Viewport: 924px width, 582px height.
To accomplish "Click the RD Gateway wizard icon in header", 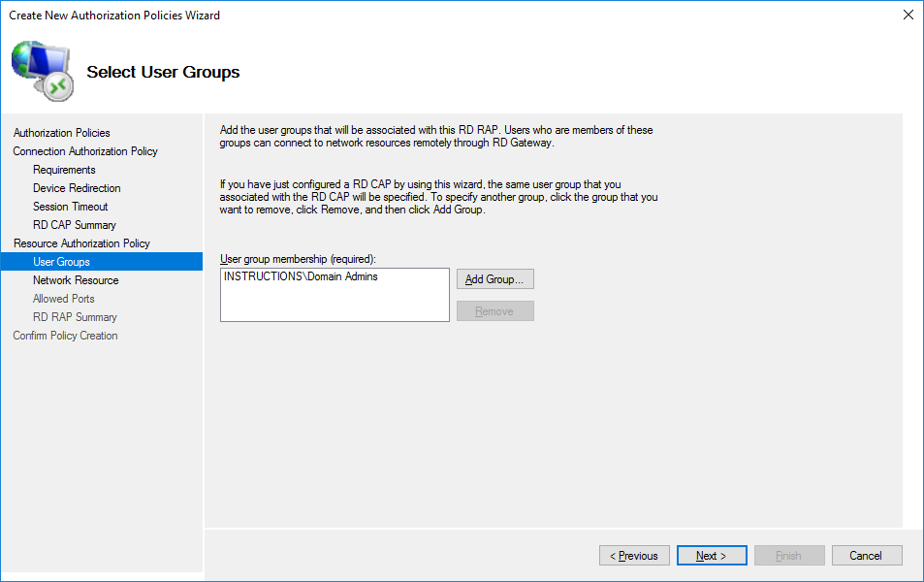I will click(x=41, y=72).
